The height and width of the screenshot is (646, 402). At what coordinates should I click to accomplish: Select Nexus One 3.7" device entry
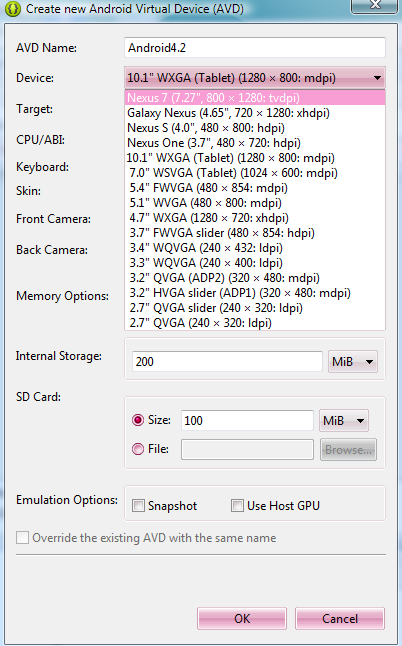(255, 143)
